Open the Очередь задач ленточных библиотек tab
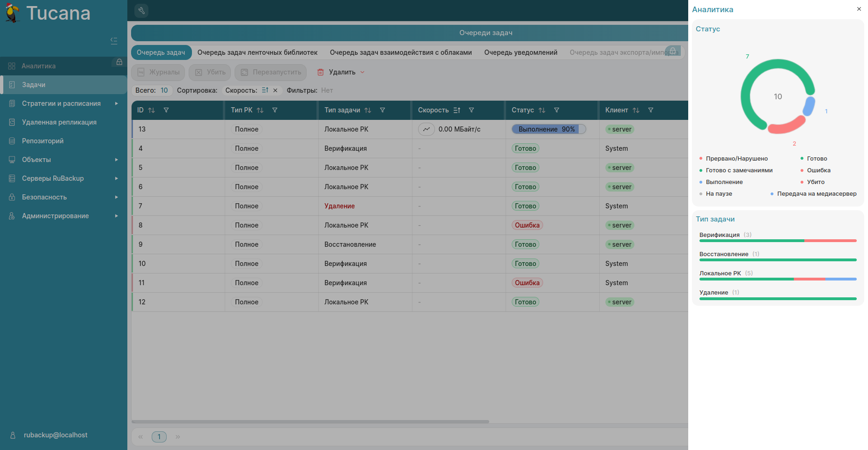The height and width of the screenshot is (450, 868). coord(257,52)
